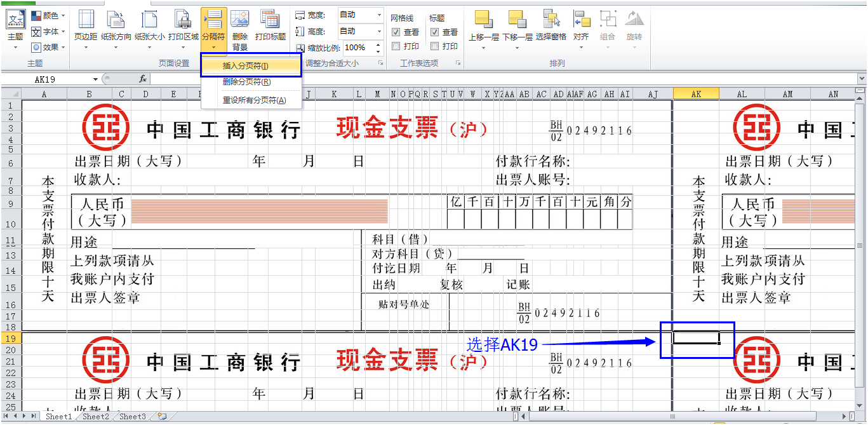Switch to the Sheet3 tab
868x425 pixels.
[133, 417]
